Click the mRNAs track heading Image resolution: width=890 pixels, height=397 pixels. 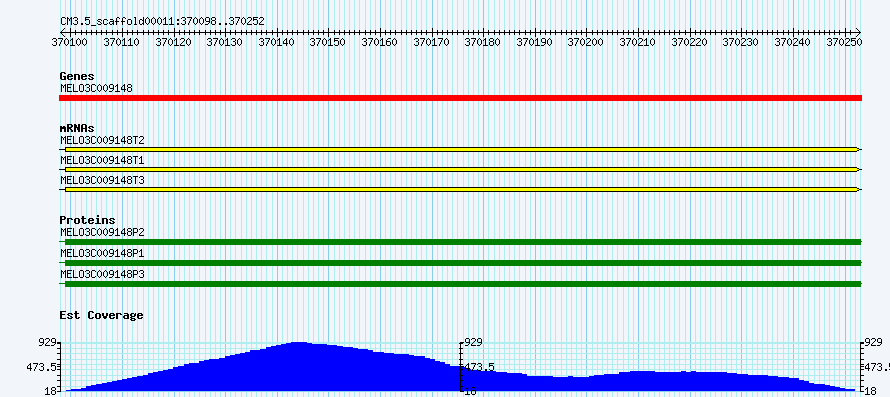pyautogui.click(x=77, y=128)
